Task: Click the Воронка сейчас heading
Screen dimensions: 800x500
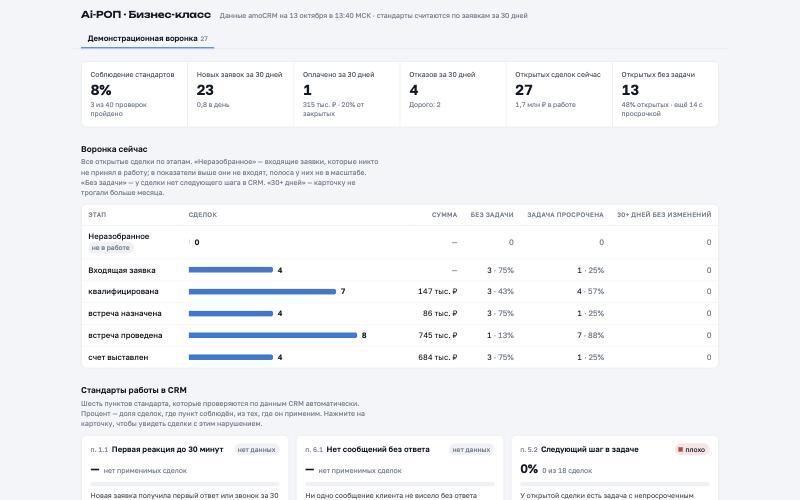Action: click(114, 149)
